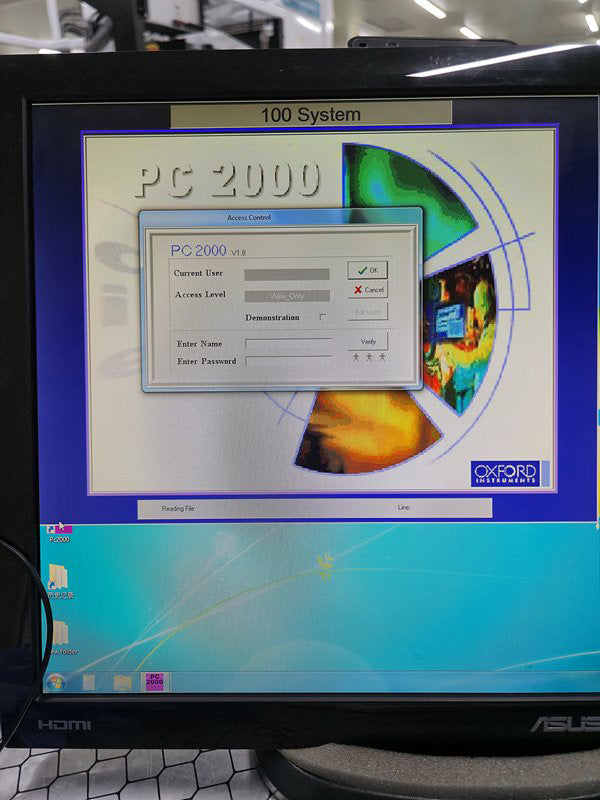Cancel the Access Control dialog
This screenshot has height=800, width=600.
[368, 289]
